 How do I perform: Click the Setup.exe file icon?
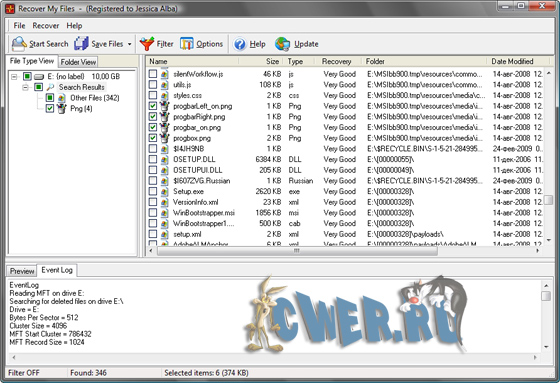[x=164, y=192]
